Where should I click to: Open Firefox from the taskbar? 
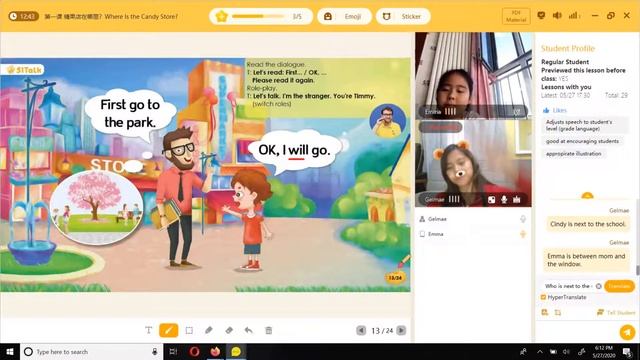pos(215,351)
